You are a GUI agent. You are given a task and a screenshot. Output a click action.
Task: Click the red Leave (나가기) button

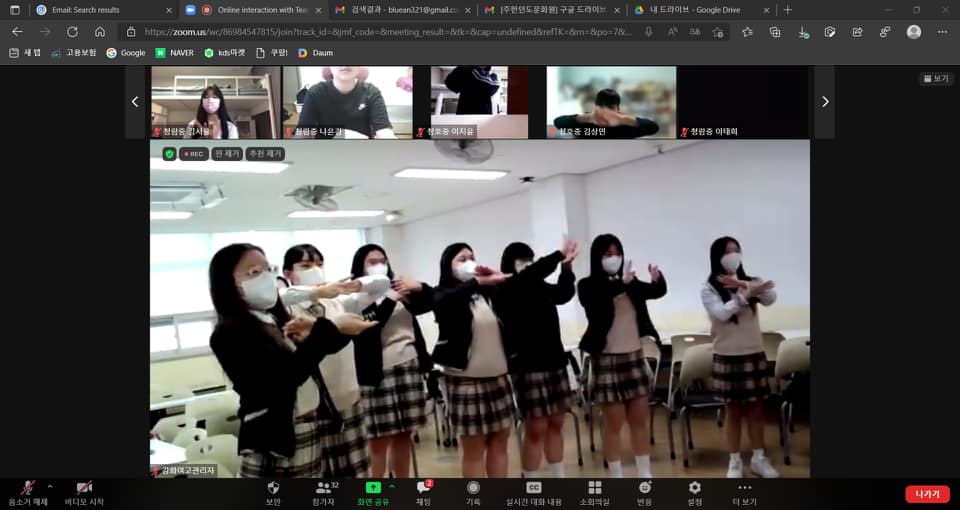click(926, 494)
